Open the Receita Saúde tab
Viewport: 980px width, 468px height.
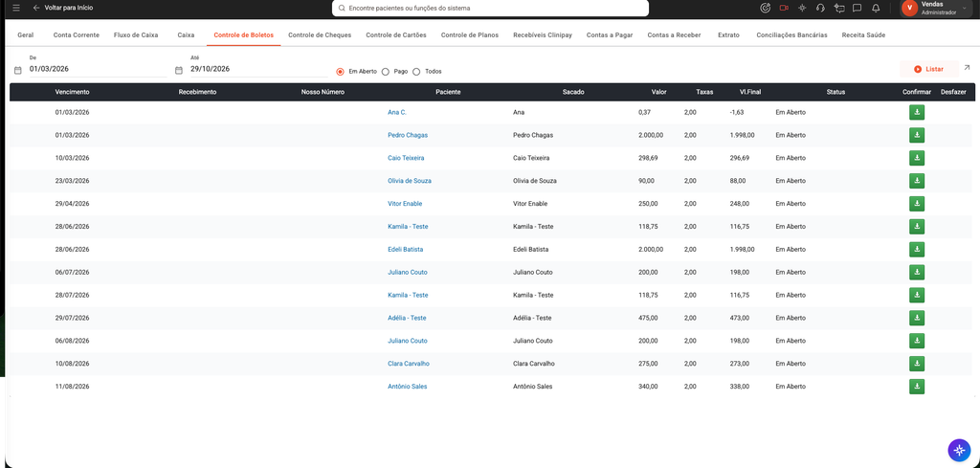863,35
